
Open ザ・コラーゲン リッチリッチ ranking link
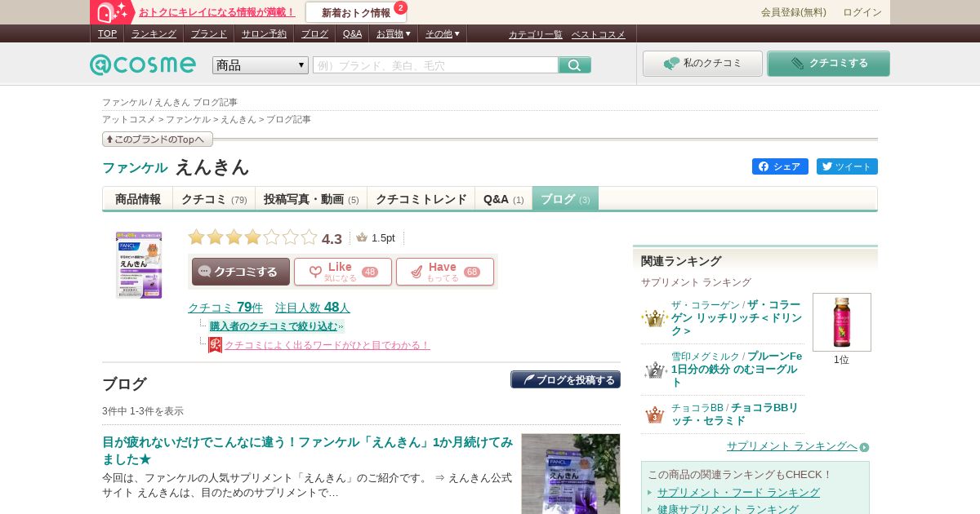(737, 318)
